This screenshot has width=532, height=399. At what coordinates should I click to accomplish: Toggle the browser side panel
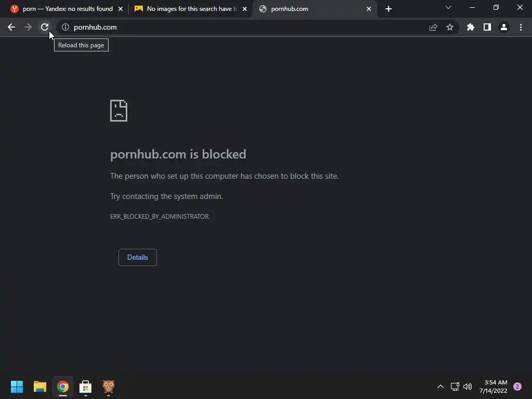click(x=487, y=27)
